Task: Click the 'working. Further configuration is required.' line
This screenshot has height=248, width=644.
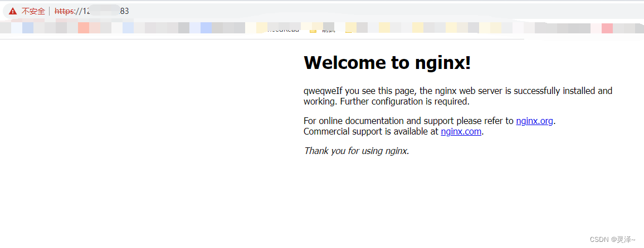Action: click(x=387, y=101)
